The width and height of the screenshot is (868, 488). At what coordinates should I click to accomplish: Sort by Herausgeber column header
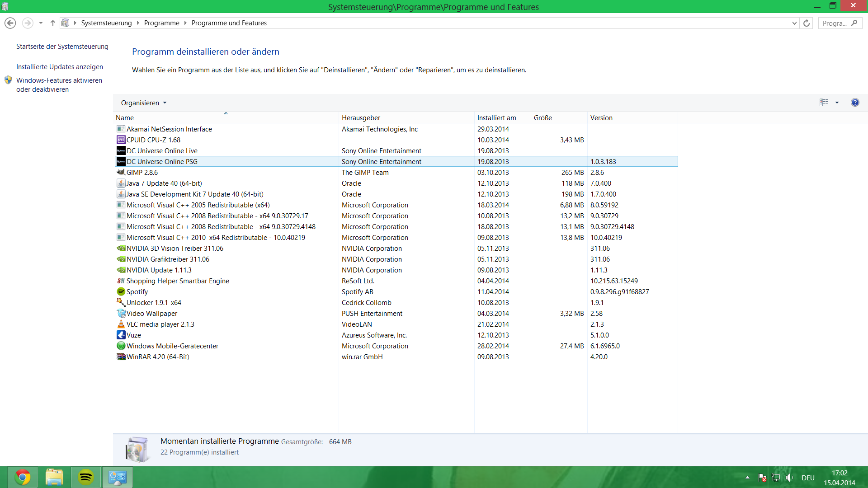coord(361,118)
